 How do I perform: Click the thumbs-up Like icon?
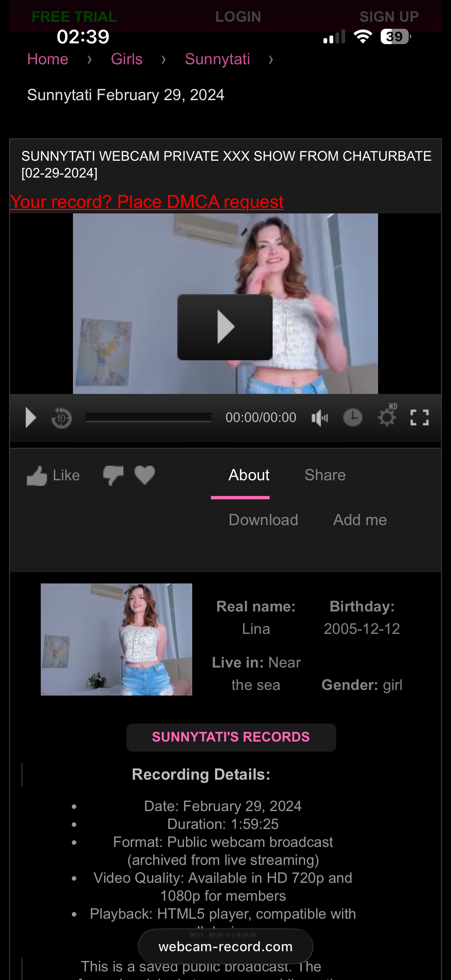37,475
